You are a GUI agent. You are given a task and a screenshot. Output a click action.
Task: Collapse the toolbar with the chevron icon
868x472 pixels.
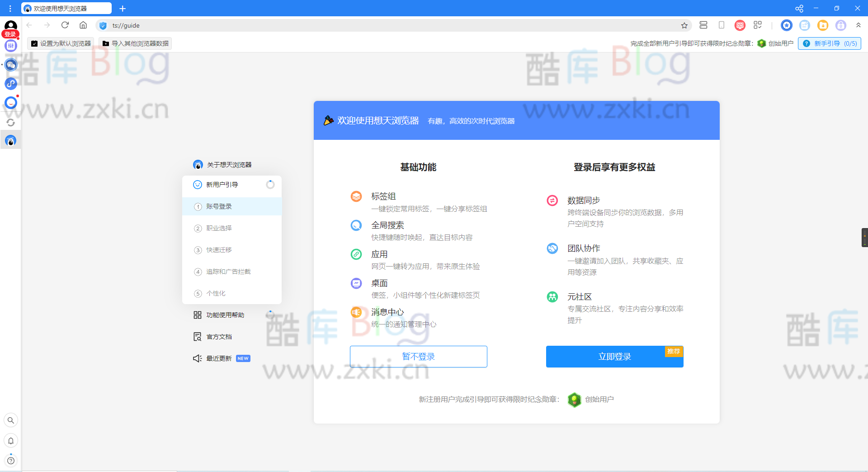pyautogui.click(x=859, y=25)
